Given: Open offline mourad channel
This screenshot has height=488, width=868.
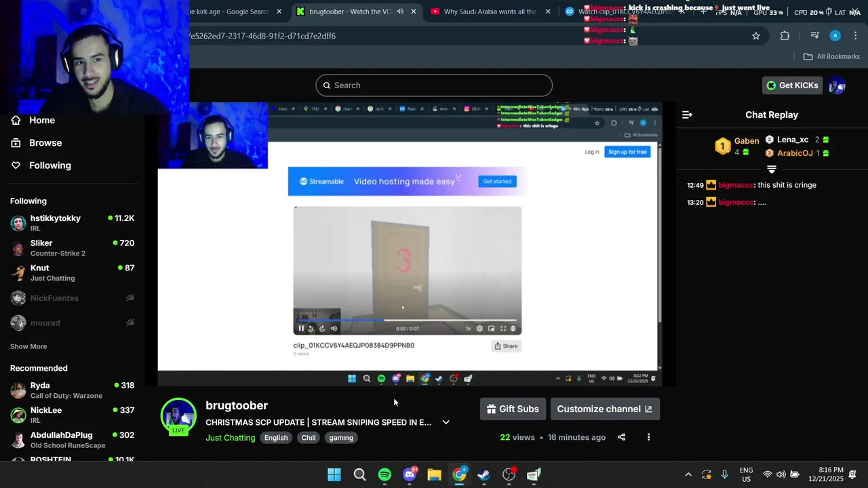Looking at the screenshot, I should [x=72, y=323].
